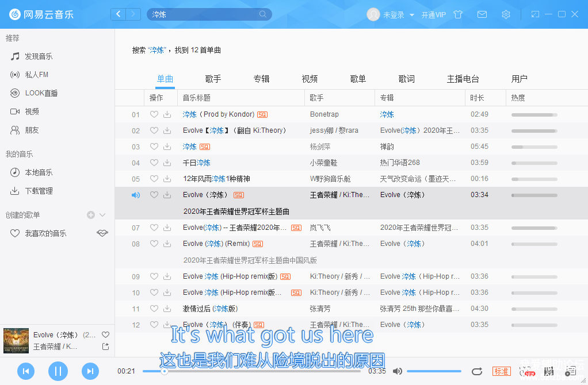Switch to the 歌词 results tab
The height and width of the screenshot is (385, 588).
pos(406,79)
